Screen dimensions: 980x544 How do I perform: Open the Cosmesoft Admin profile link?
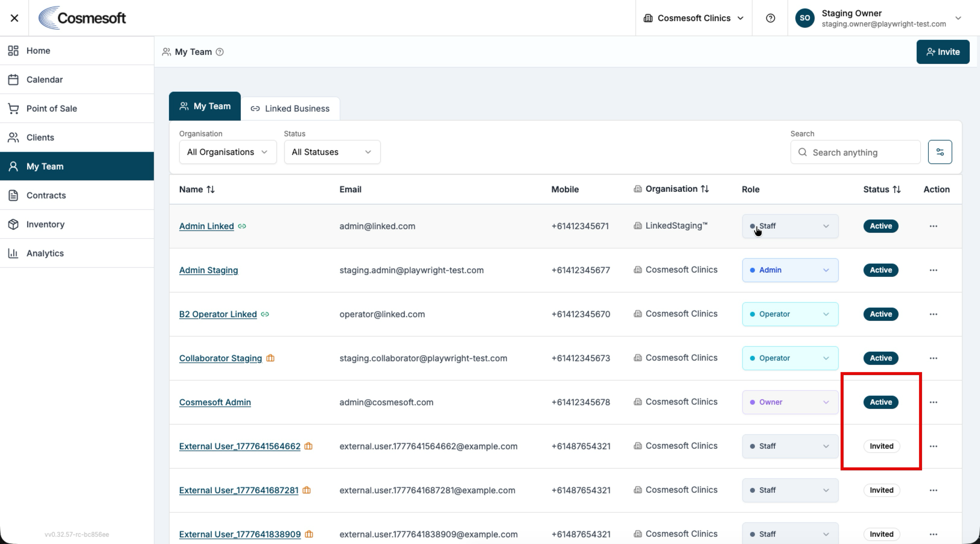(215, 402)
